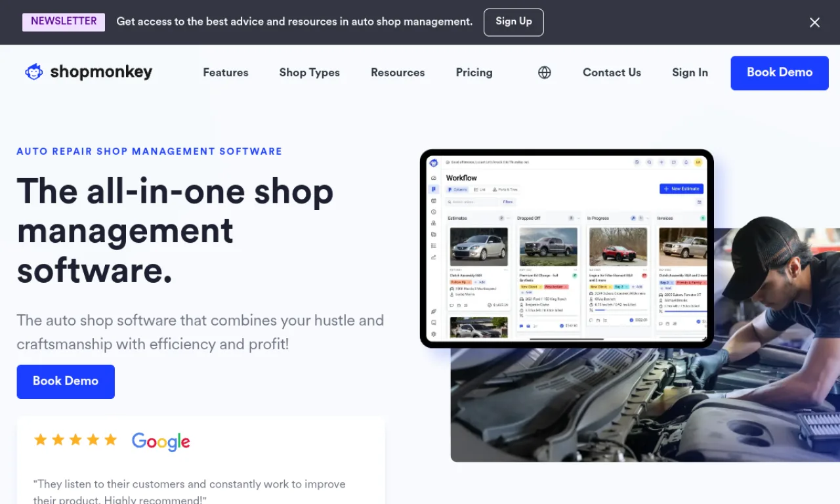Click the Invoices column header in mockup

[665, 218]
